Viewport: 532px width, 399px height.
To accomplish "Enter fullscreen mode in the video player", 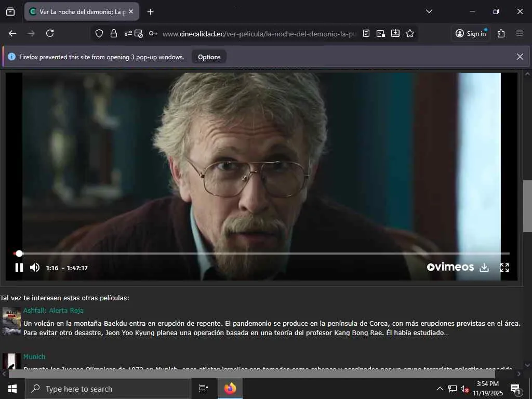I will coord(504,268).
